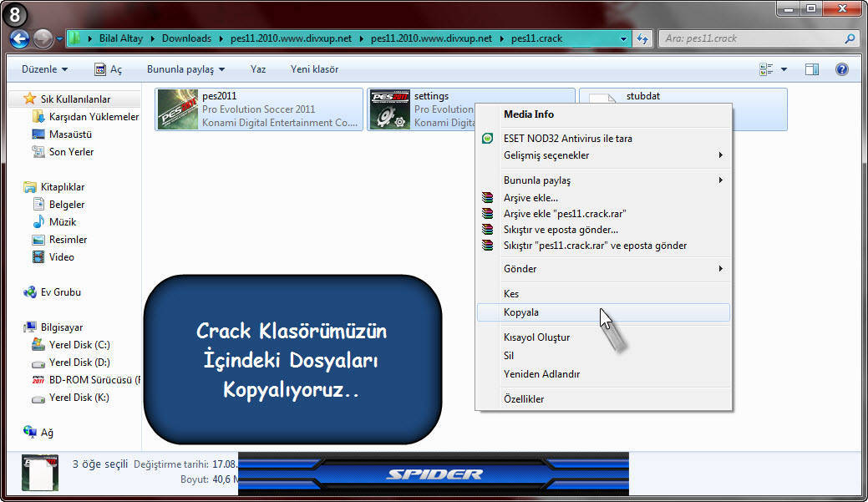Choose Kısayol Oluştur
Viewport: 868px width, 502px height.
point(603,337)
